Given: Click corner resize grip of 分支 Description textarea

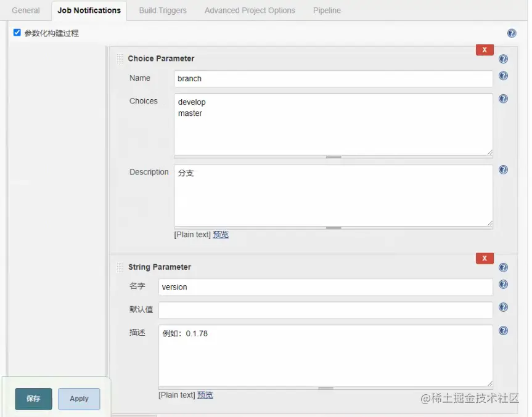Looking at the screenshot, I should [x=489, y=224].
